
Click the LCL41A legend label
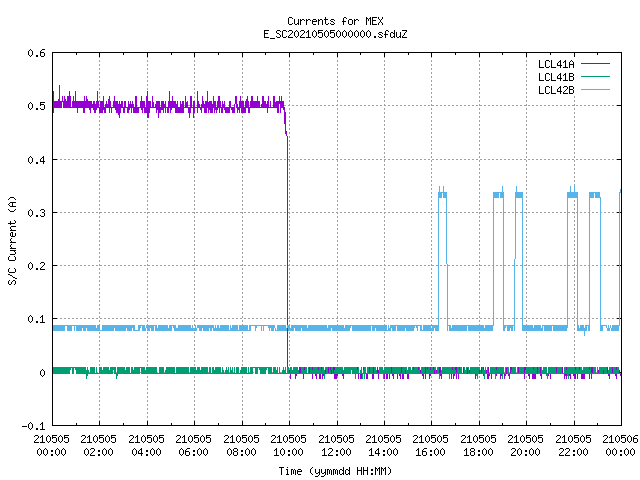click(556, 64)
